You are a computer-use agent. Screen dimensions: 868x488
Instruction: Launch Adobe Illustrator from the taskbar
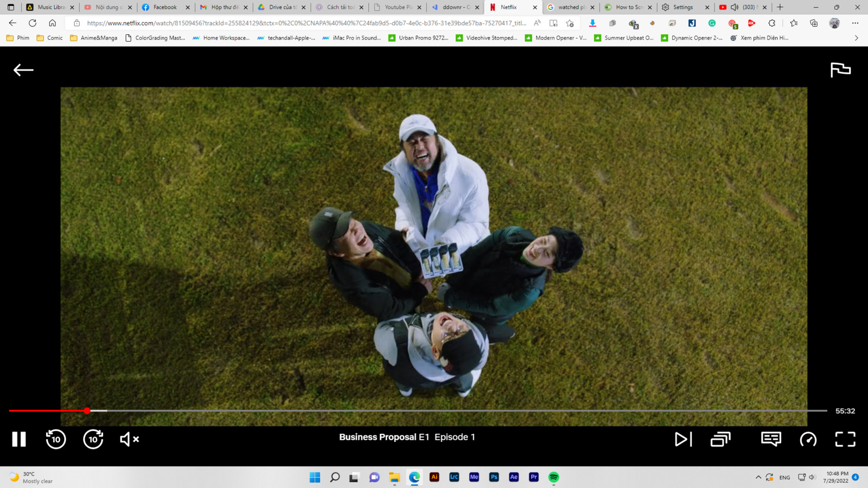pyautogui.click(x=434, y=477)
